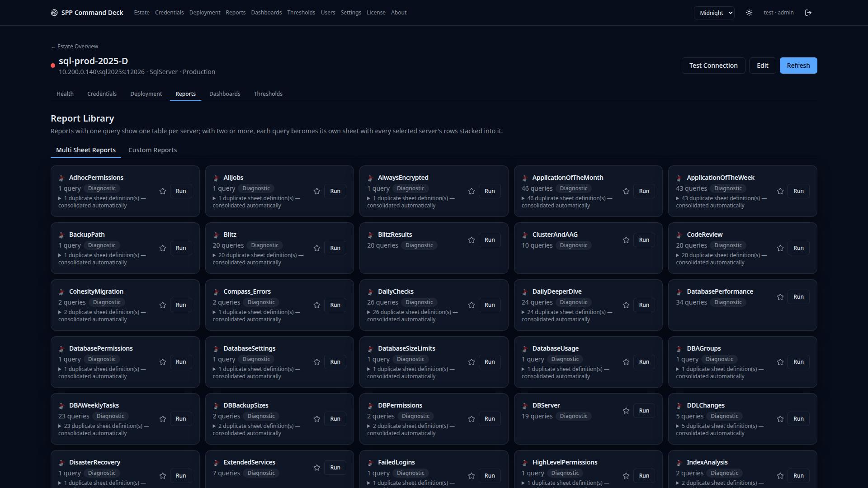
Task: Open the server Deployment tab
Action: pyautogui.click(x=146, y=94)
